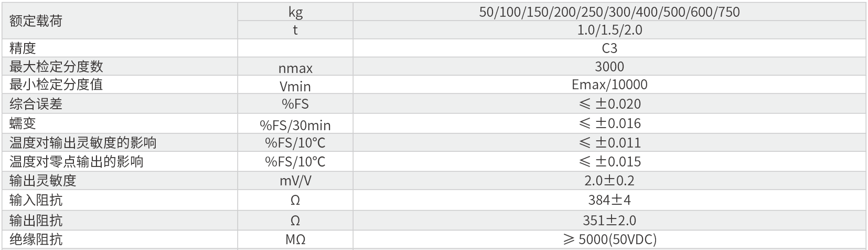
Task: Click the Emax/10000 value
Action: click(x=609, y=85)
